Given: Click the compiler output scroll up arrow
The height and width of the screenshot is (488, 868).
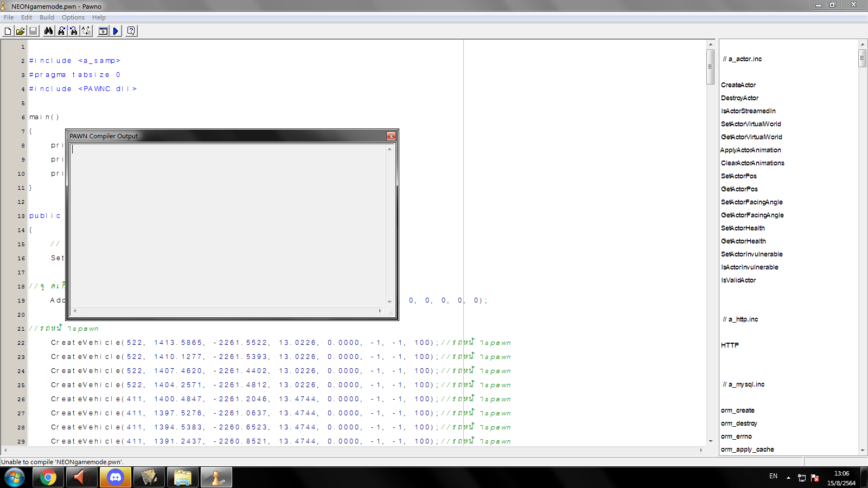Looking at the screenshot, I should pyautogui.click(x=390, y=149).
